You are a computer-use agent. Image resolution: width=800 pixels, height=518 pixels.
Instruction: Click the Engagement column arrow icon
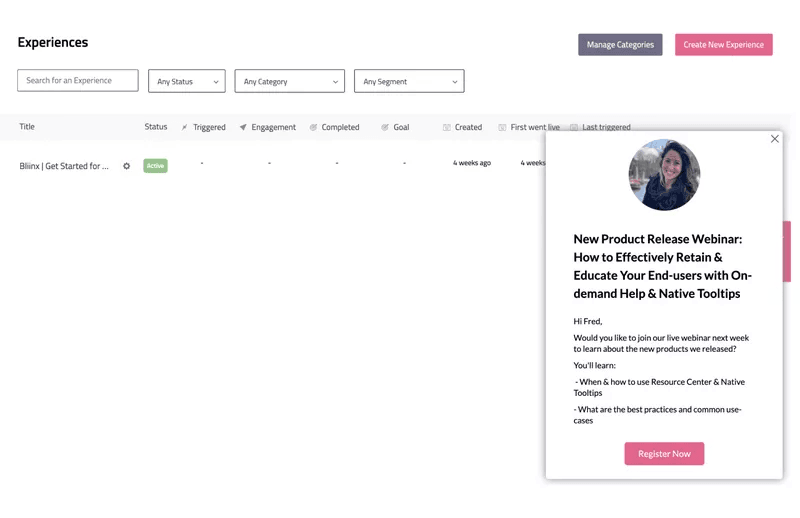click(x=243, y=128)
